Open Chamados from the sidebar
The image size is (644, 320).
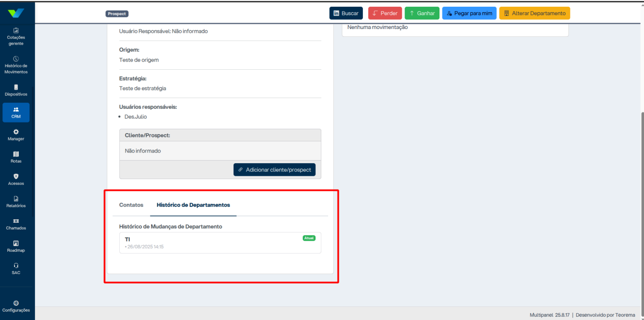click(16, 224)
